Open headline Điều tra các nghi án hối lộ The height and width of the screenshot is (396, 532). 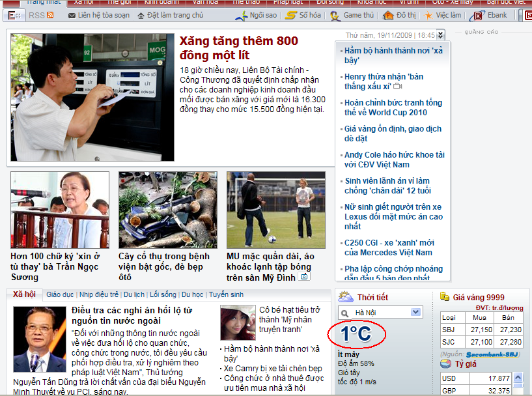[132, 316]
